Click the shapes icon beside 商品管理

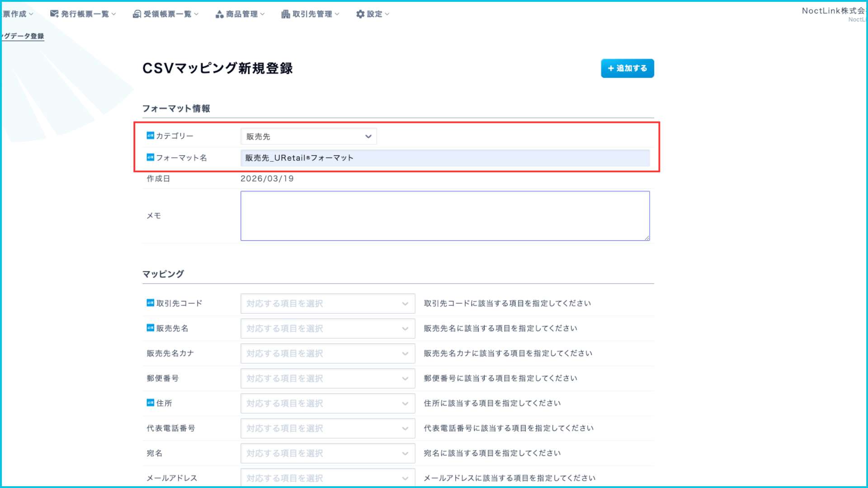(x=220, y=14)
